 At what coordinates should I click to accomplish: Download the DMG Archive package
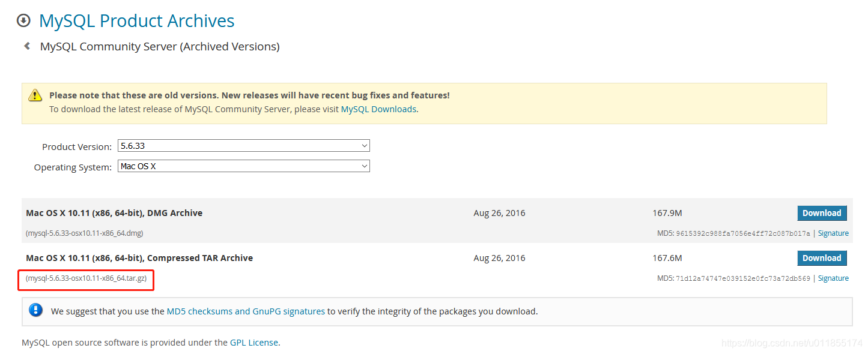822,213
